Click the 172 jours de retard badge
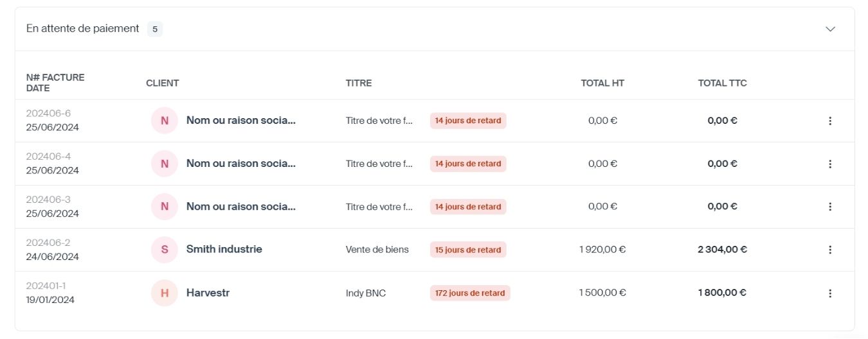Image resolution: width=868 pixels, height=339 pixels. [470, 293]
